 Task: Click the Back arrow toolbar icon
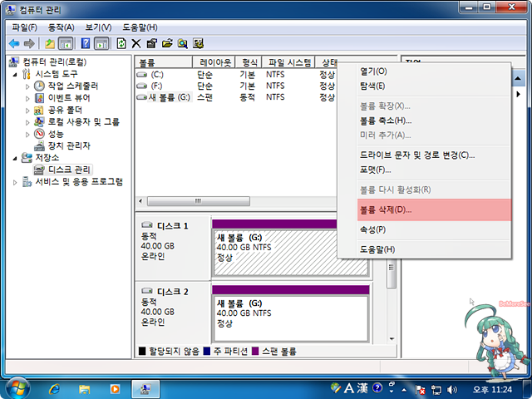pos(13,43)
